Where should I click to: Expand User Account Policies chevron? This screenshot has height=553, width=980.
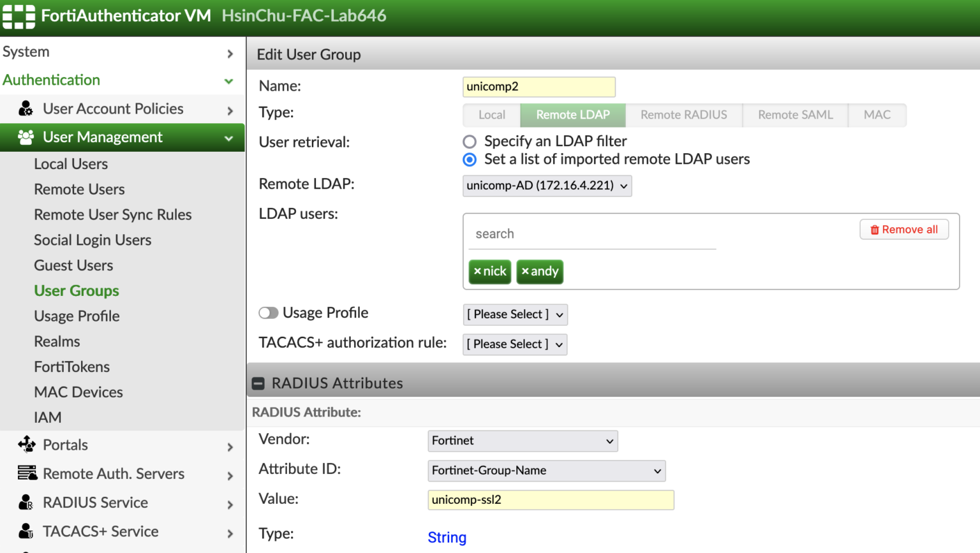(230, 110)
